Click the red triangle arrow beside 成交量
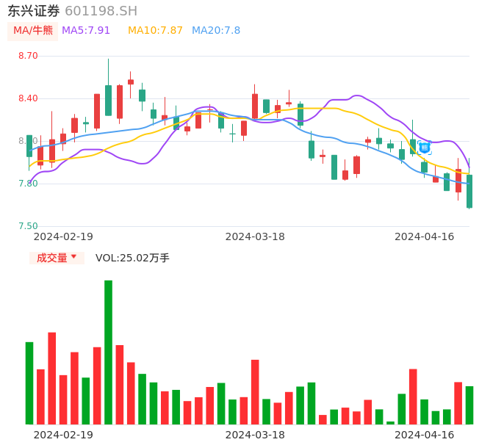 (73, 257)
